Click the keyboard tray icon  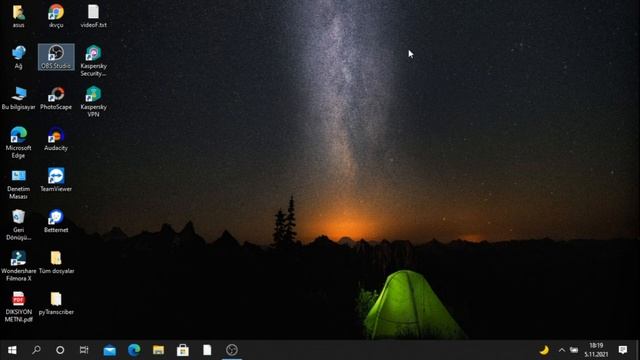pos(574,350)
